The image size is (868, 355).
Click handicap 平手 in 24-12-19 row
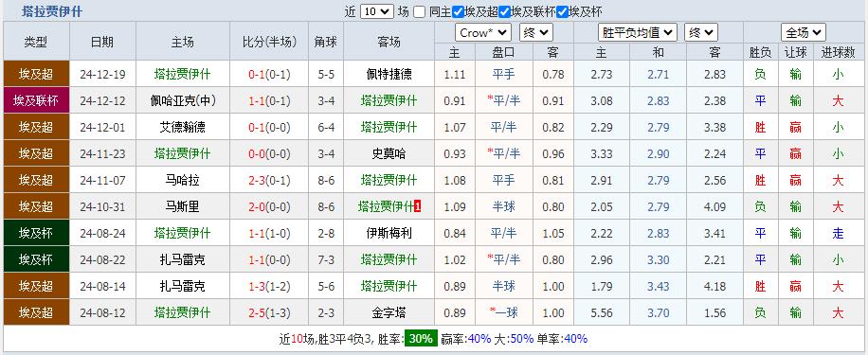click(x=504, y=74)
